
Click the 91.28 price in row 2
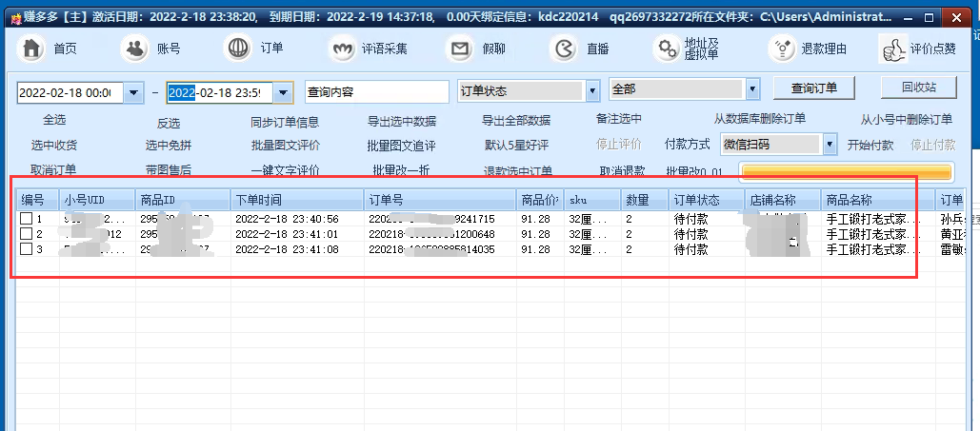click(x=535, y=234)
